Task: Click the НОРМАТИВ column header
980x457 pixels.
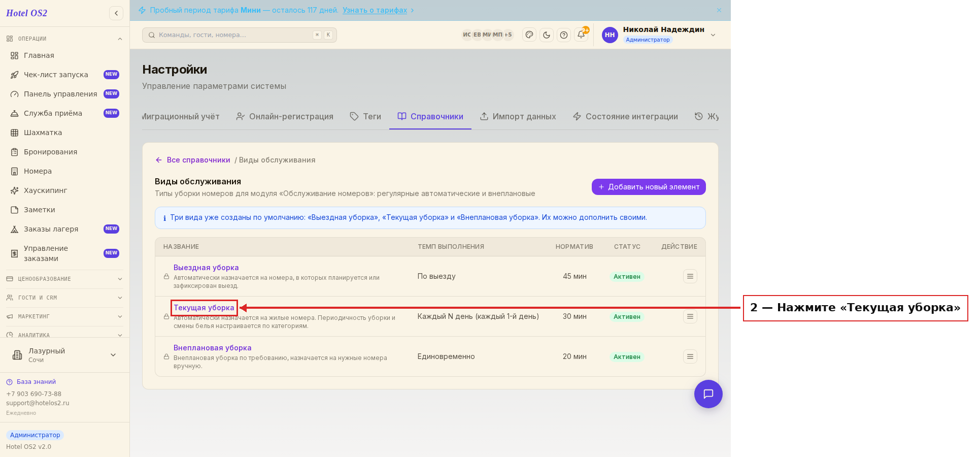Action: click(x=575, y=247)
